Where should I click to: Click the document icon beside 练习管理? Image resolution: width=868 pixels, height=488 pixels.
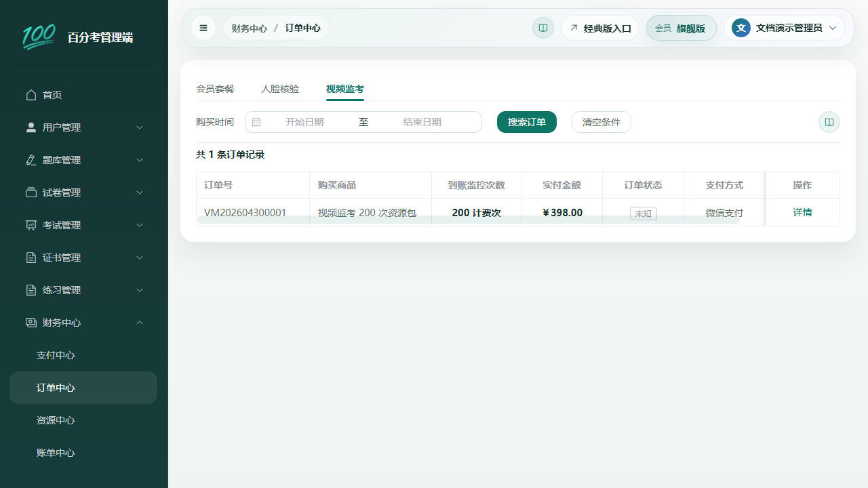pyautogui.click(x=31, y=290)
